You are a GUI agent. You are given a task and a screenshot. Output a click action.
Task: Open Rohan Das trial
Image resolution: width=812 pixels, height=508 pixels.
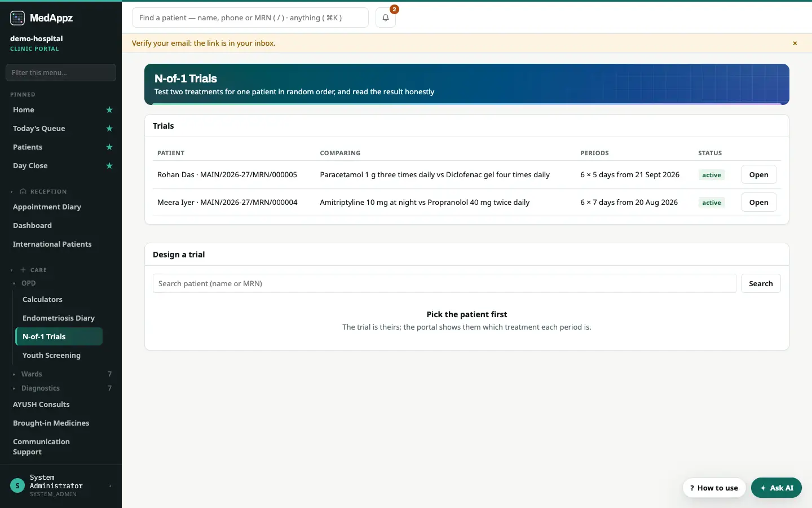pyautogui.click(x=758, y=175)
